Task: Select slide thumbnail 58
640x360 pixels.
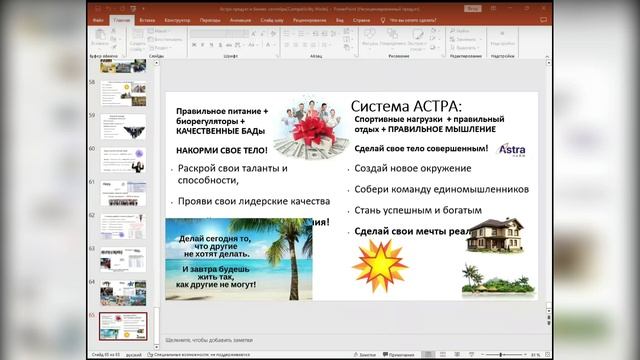Action: (x=123, y=93)
